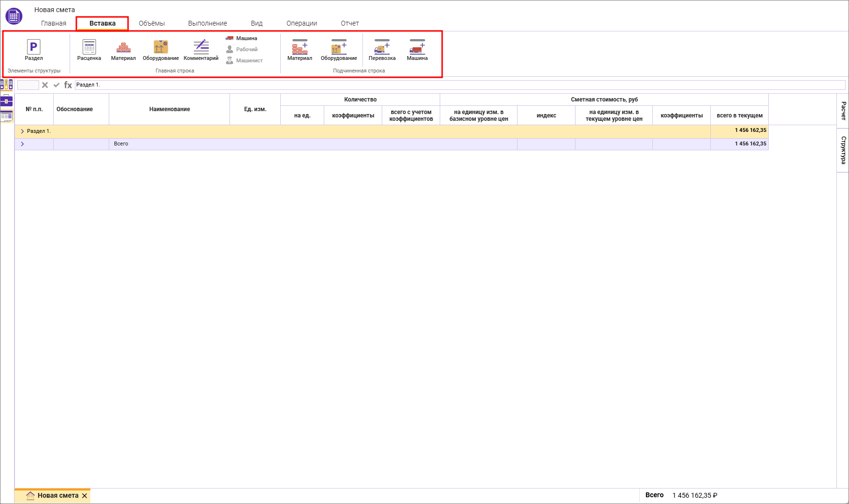849x504 pixels.
Task: Go to the Отчет tab
Action: (x=349, y=23)
